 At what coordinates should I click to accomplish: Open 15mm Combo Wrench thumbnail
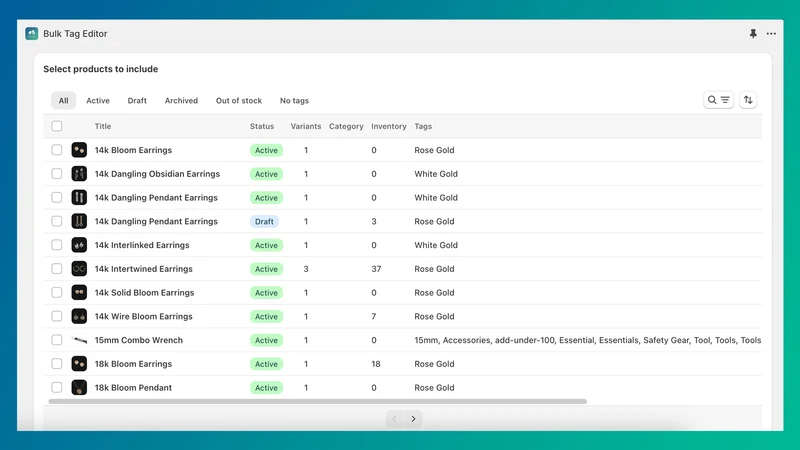point(79,340)
